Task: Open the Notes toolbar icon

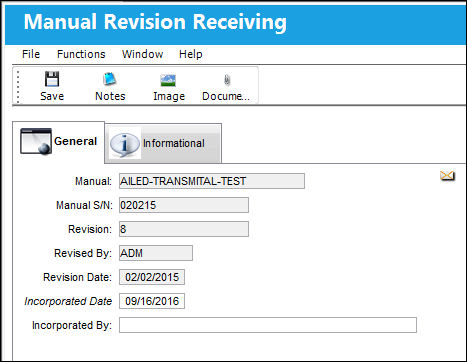Action: click(x=110, y=79)
